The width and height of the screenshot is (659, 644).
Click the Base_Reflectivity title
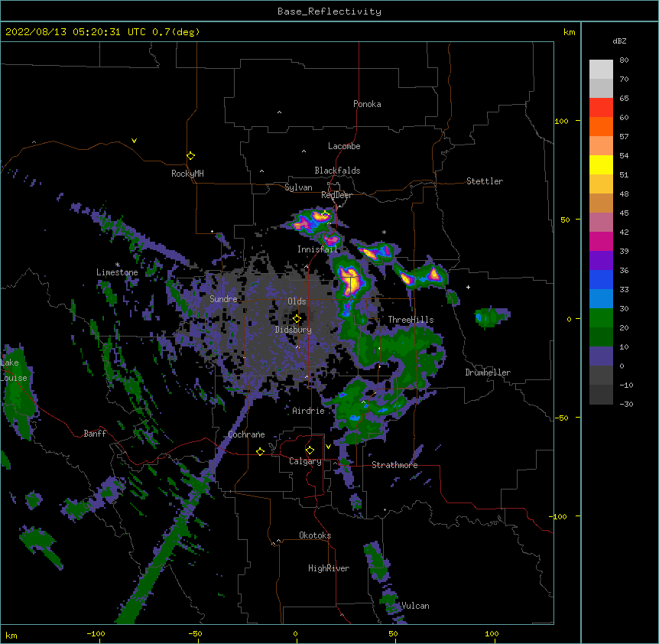[x=329, y=11]
